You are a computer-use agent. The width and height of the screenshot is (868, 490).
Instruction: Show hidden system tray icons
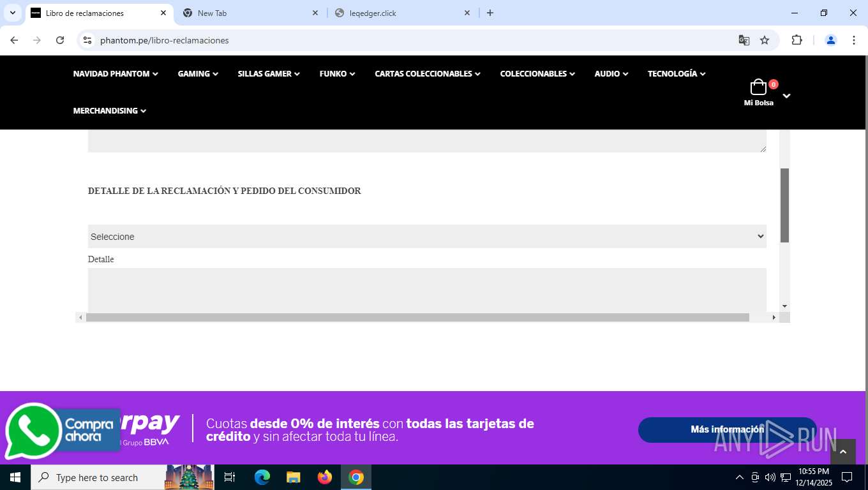[x=740, y=477]
